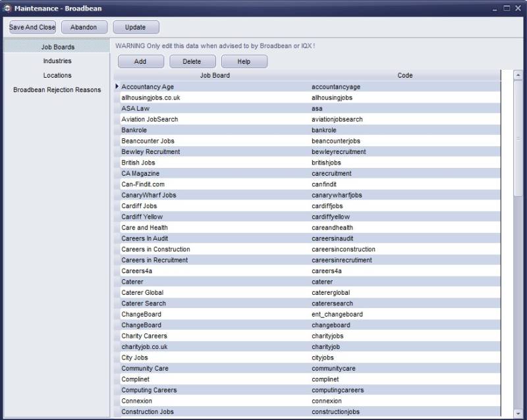
Task: Click the Job Board column header
Action: click(x=215, y=75)
